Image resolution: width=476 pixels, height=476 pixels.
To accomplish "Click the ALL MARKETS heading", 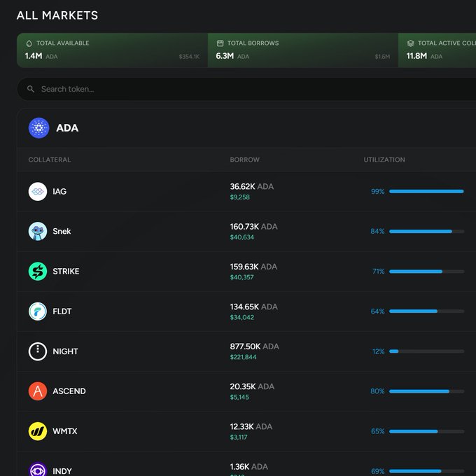I will coord(57,15).
